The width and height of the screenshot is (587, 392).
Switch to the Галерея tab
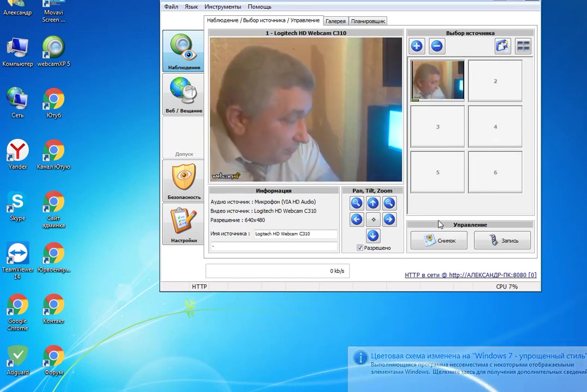pos(335,21)
